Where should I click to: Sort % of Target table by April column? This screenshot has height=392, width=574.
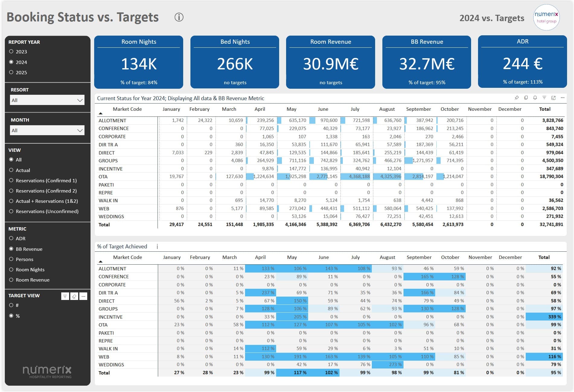click(x=260, y=257)
